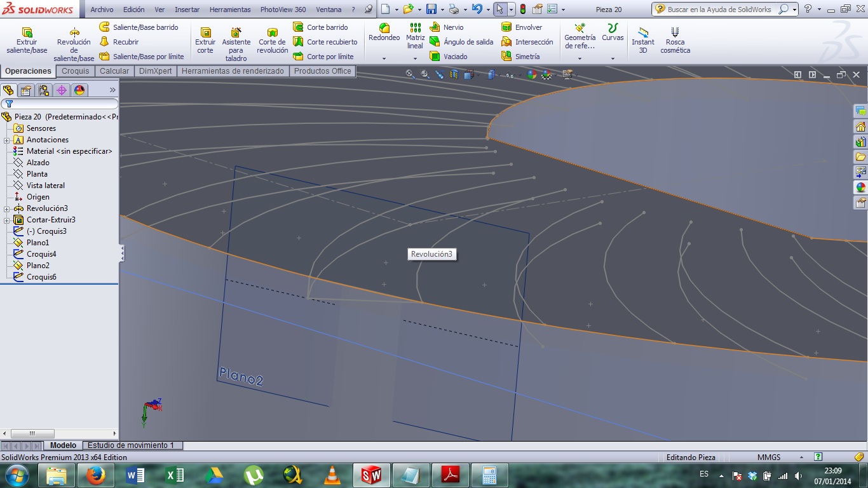Click the Recubrir feature tool
This screenshot has height=488, width=868.
pos(119,42)
